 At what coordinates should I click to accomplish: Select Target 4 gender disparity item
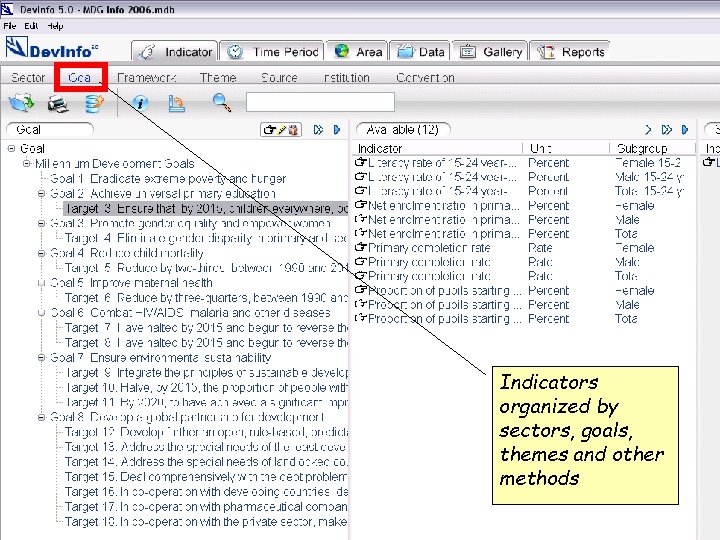(206, 238)
